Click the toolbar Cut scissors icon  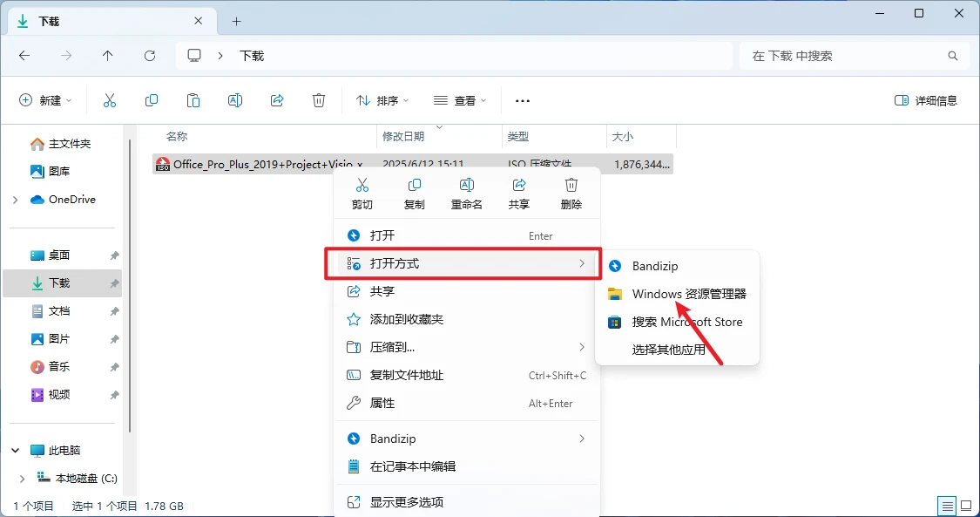pyautogui.click(x=110, y=100)
